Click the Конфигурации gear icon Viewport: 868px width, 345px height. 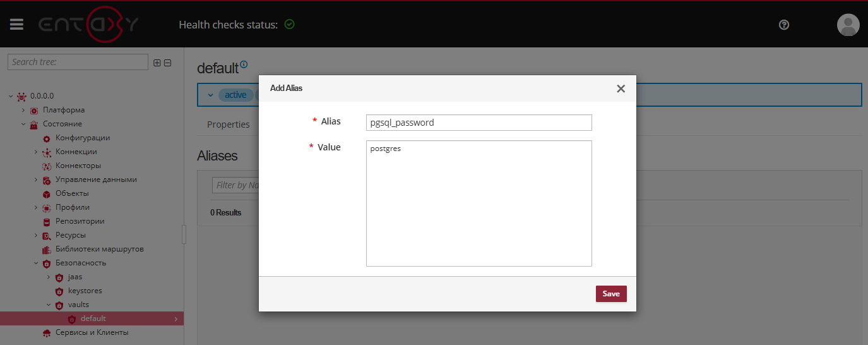coord(47,138)
